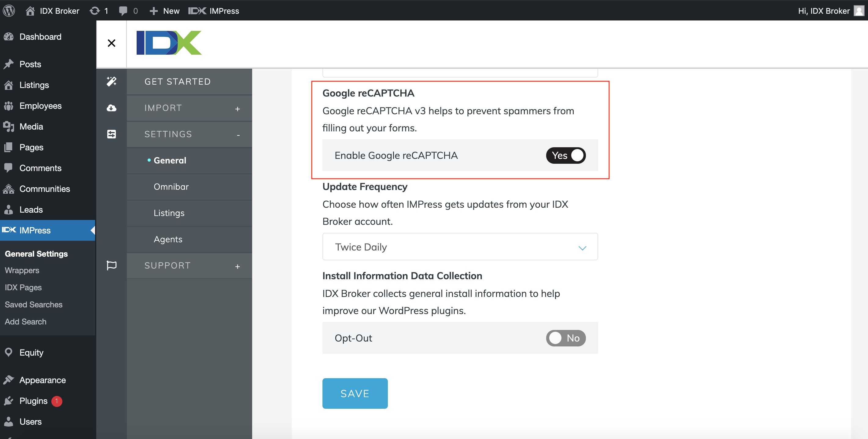Screen dimensions: 868x439
Task: Open IDX Pages submenu link
Action: 23,288
